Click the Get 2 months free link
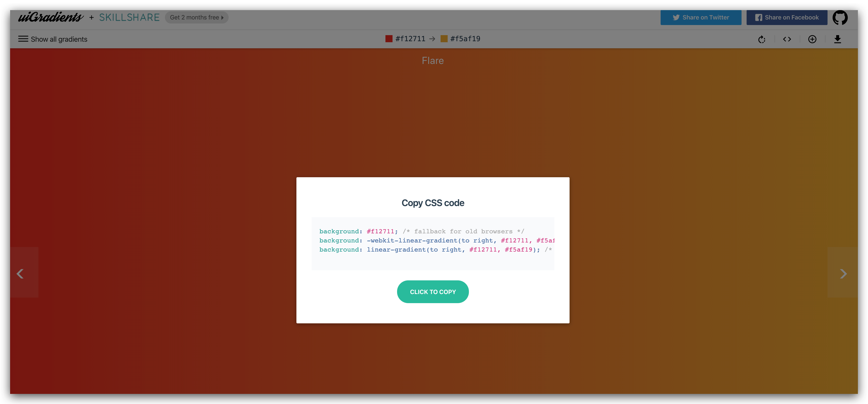This screenshot has width=868, height=404. (x=197, y=17)
